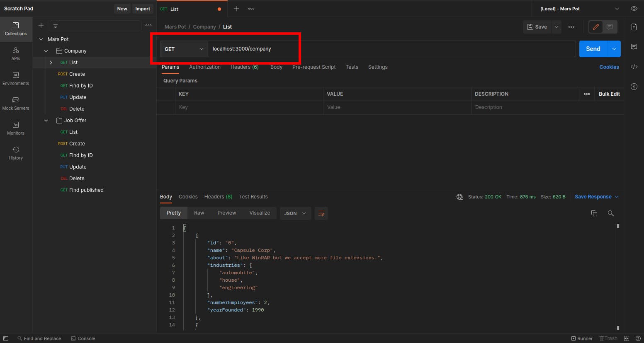This screenshot has width=644, height=343.
Task: Open the Mock Servers panel
Action: pos(16,104)
